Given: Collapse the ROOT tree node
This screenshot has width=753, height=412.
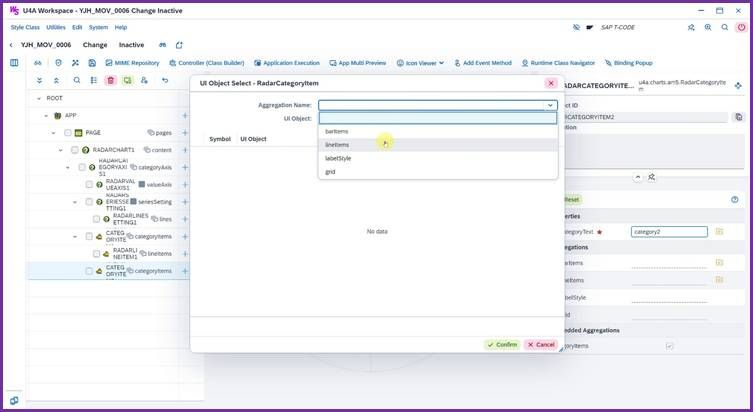Looking at the screenshot, I should (x=39, y=98).
